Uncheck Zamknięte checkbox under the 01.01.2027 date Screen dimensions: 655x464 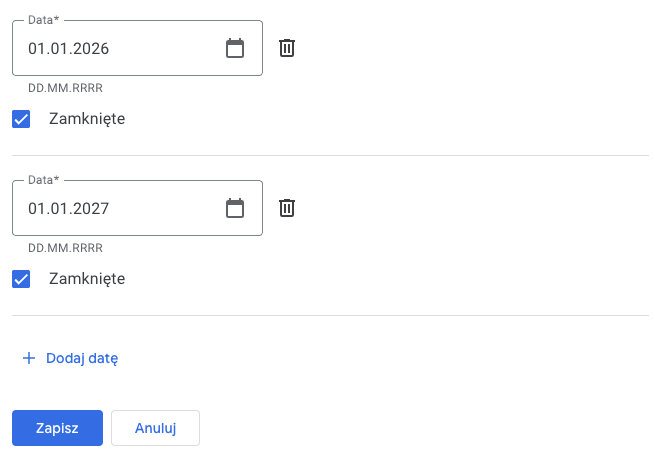point(21,279)
